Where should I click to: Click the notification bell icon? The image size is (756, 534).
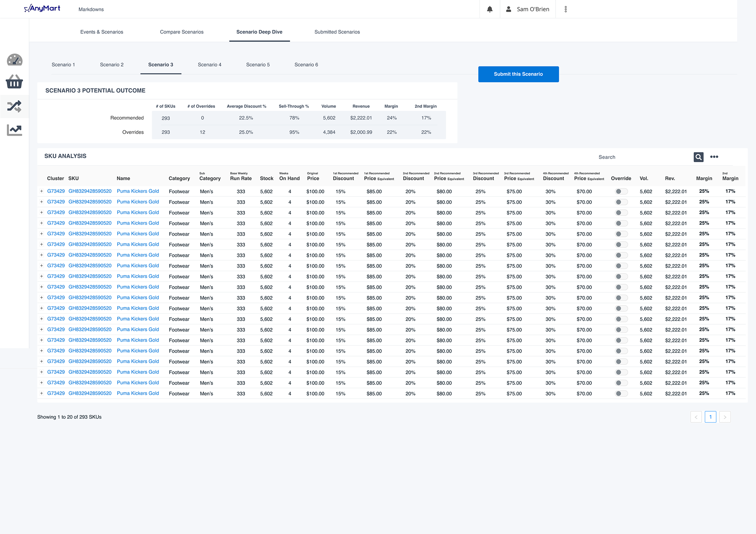click(489, 9)
